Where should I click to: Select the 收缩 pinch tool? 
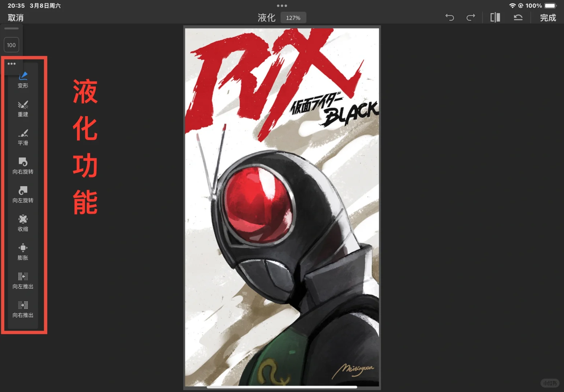pyautogui.click(x=23, y=223)
